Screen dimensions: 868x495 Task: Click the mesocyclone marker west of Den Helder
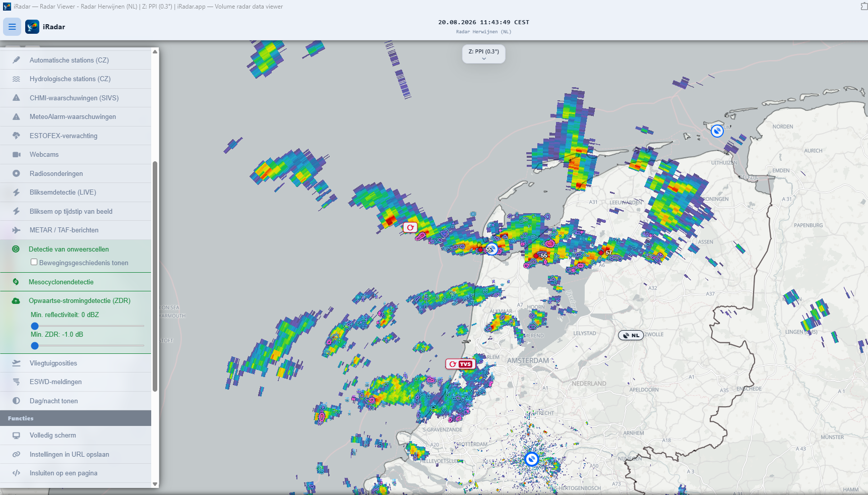pos(410,227)
